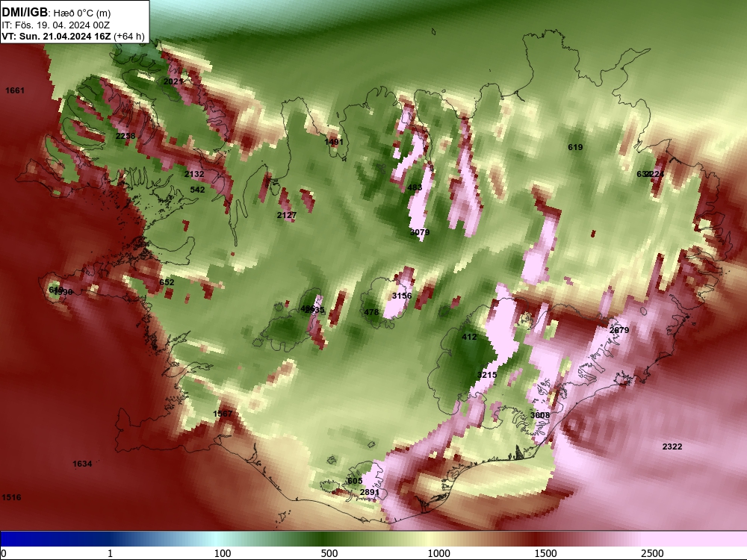This screenshot has height=560, width=747.
Task: Click the DMI/IGB title text in header box
Action: point(25,13)
